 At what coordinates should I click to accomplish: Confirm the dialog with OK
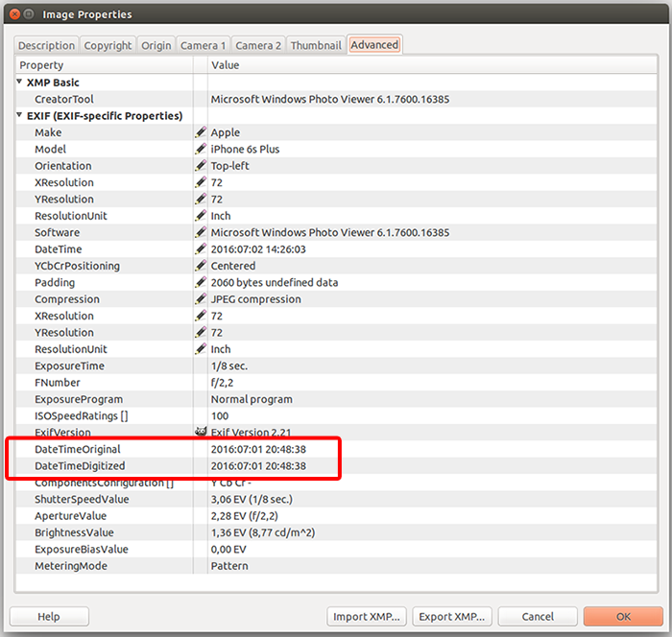(622, 616)
